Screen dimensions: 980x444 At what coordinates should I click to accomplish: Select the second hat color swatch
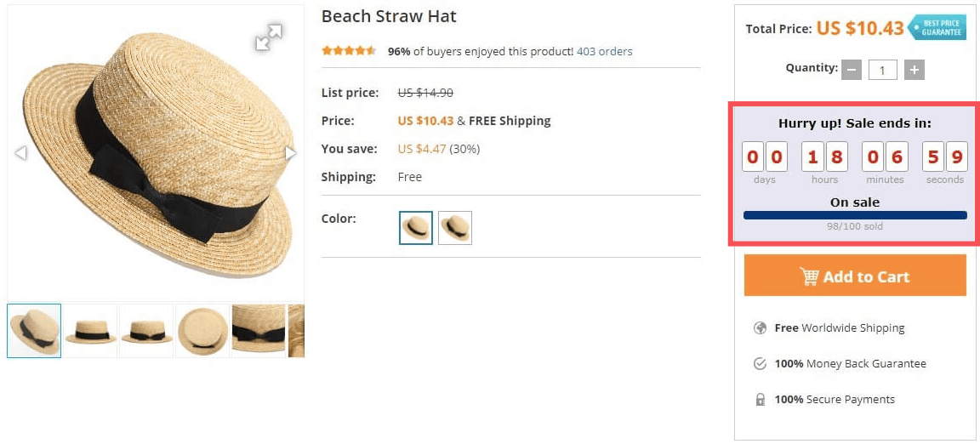[455, 228]
